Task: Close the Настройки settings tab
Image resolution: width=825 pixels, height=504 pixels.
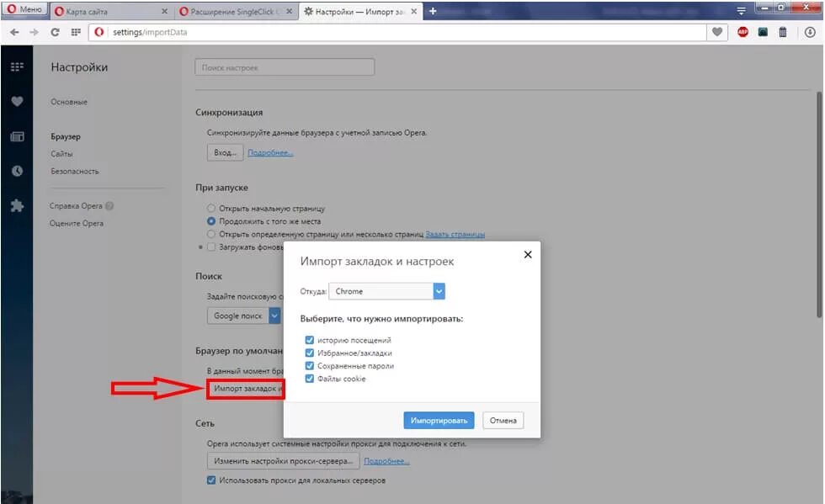Action: 414,11
